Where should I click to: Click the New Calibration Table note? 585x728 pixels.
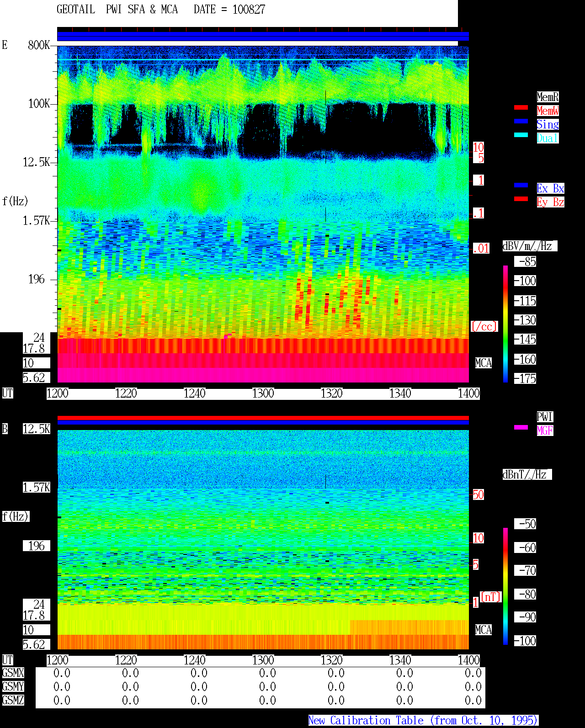pyautogui.click(x=423, y=720)
